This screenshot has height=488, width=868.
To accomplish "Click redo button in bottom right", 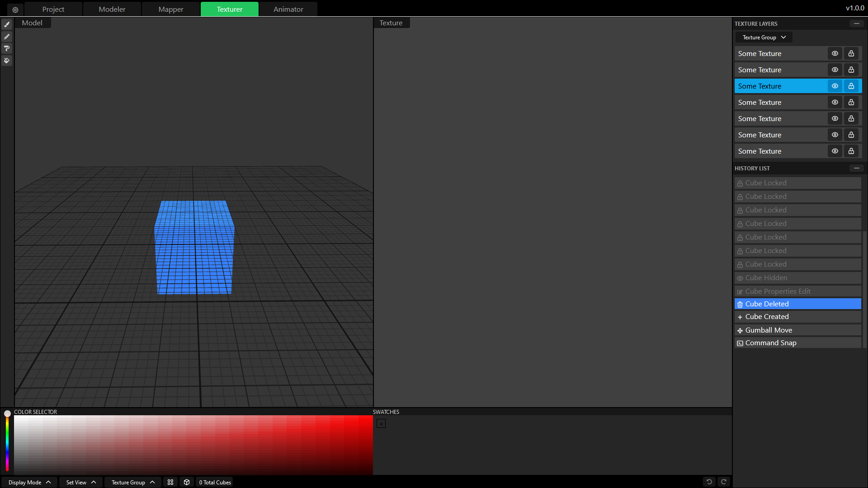I will click(x=724, y=481).
